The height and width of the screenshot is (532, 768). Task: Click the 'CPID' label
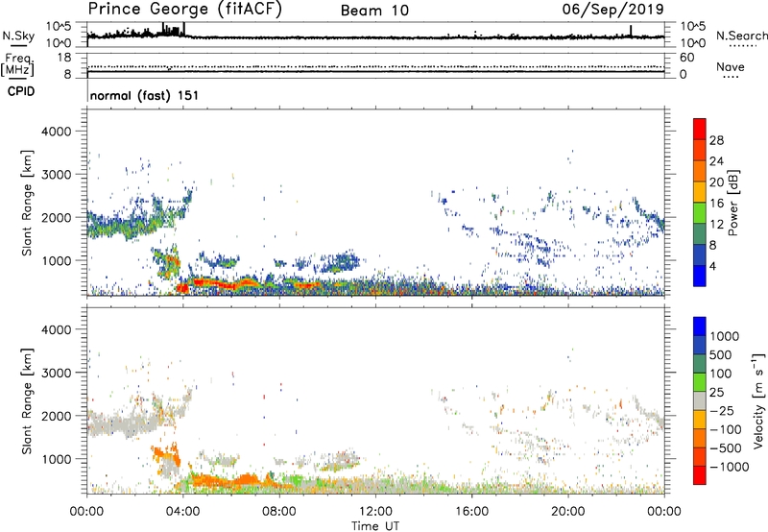point(21,91)
